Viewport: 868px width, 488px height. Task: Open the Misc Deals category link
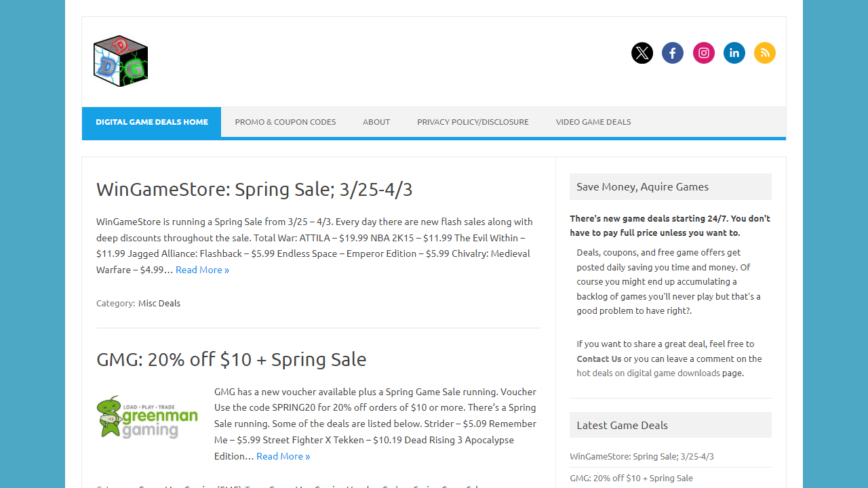pyautogui.click(x=159, y=303)
